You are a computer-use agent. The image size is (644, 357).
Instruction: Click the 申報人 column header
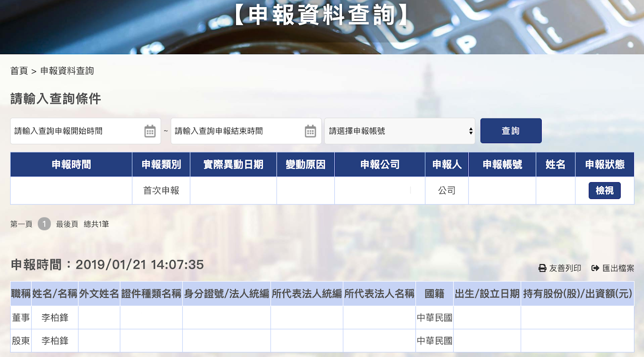point(447,164)
